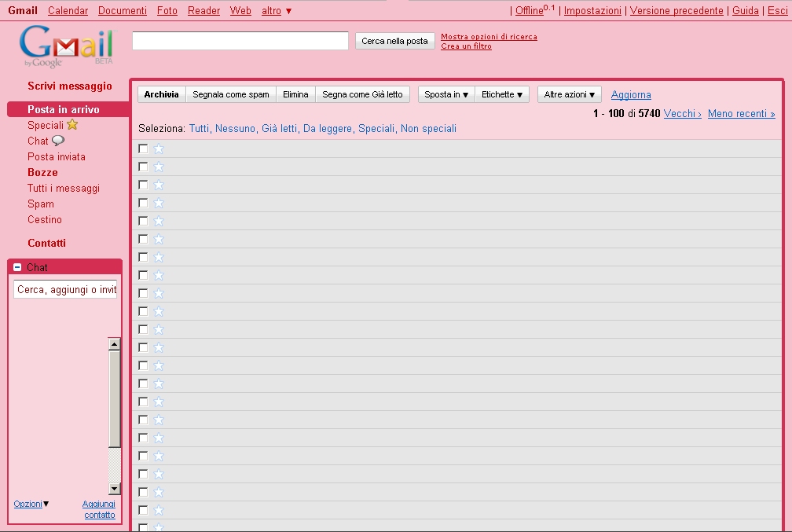This screenshot has width=792, height=532.
Task: Star the second message row
Action: (159, 167)
